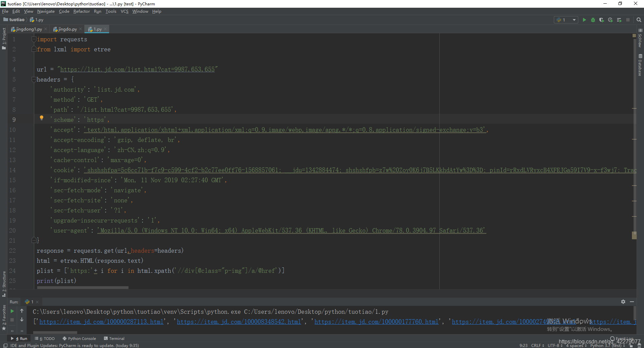Screen dimensions: 644x348
Task: Change file encoding UTF-8 in status bar
Action: tap(555, 345)
